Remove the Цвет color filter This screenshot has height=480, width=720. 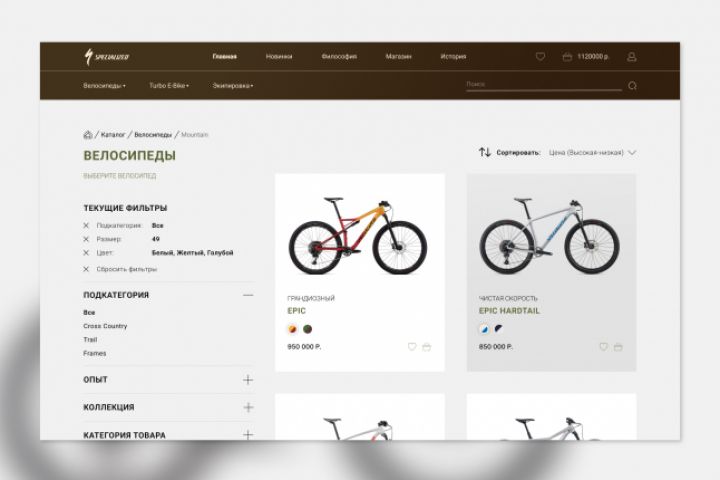pos(86,253)
